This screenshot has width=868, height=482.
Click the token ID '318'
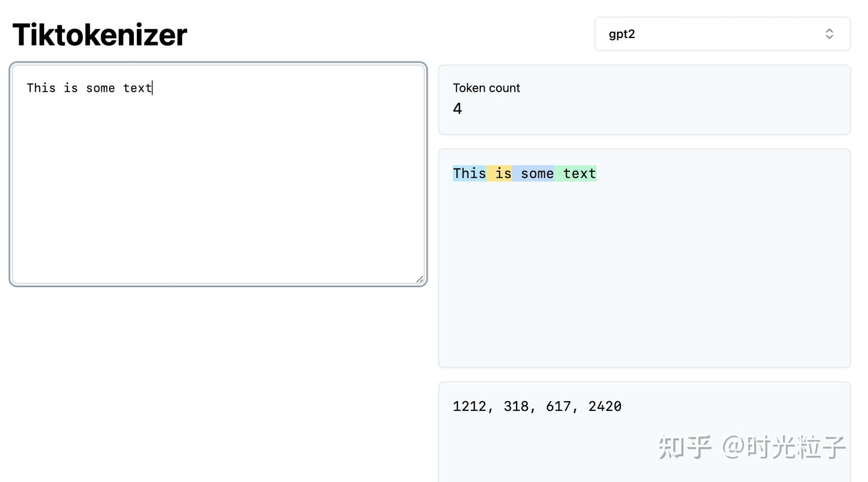(513, 405)
